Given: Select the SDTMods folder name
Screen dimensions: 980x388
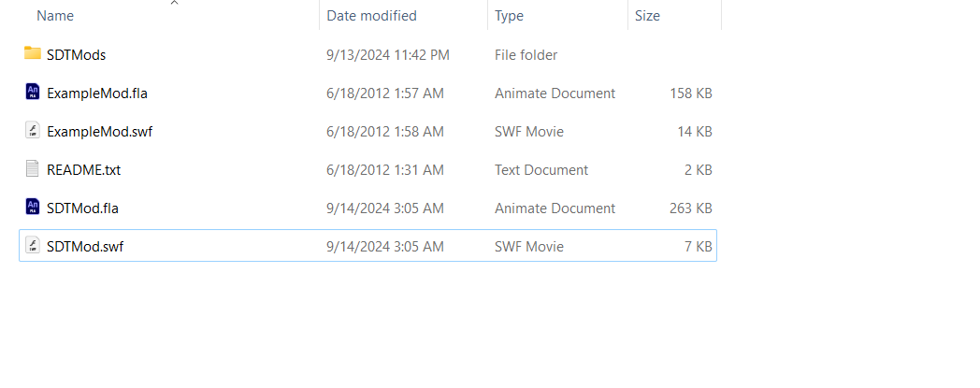Looking at the screenshot, I should [76, 55].
